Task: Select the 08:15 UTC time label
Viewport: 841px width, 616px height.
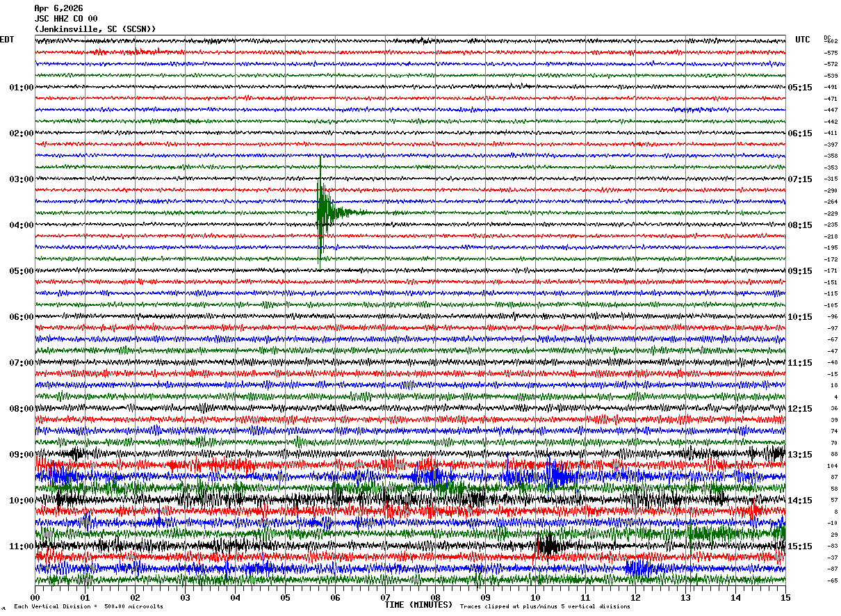Action: pyautogui.click(x=799, y=225)
